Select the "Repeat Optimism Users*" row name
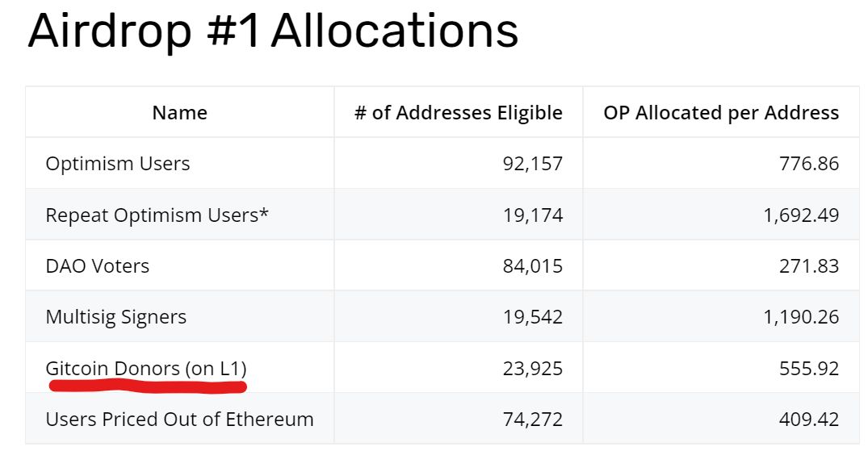 [157, 215]
